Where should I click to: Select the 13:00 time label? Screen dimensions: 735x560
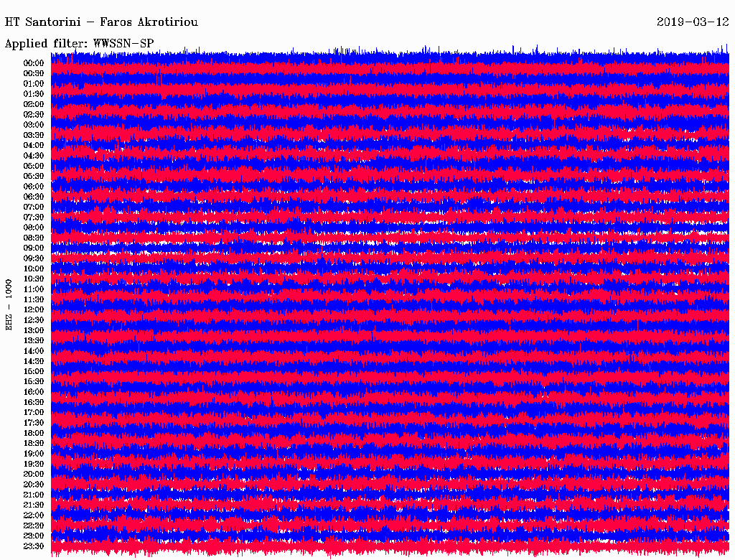pos(34,331)
